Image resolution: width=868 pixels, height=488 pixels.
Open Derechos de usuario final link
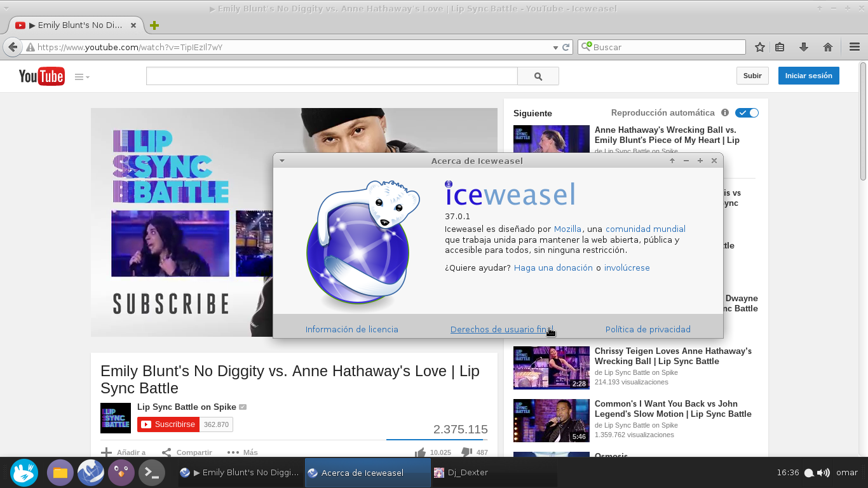point(502,329)
